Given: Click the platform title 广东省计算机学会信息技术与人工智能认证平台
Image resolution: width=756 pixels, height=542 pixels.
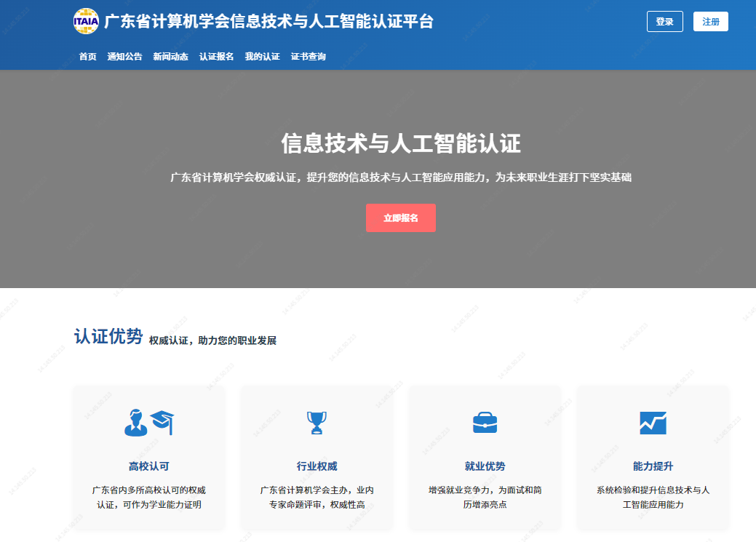Looking at the screenshot, I should [x=269, y=21].
